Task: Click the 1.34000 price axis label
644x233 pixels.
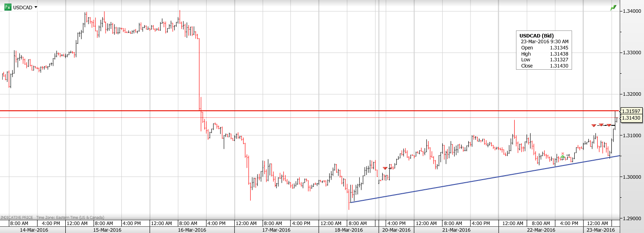Action: pos(632,11)
